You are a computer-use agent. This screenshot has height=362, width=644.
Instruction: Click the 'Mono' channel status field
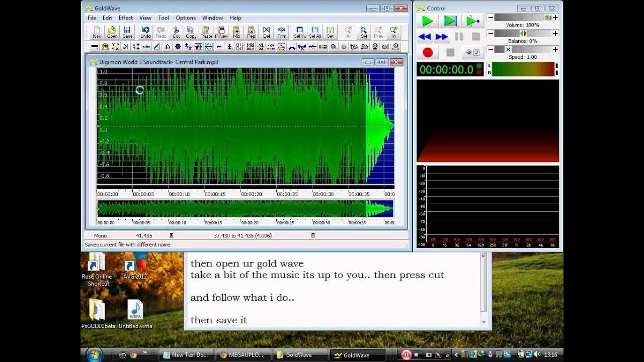point(100,235)
